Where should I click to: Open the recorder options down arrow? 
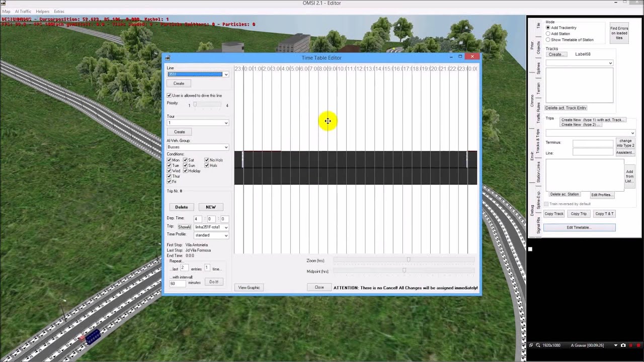(616, 345)
